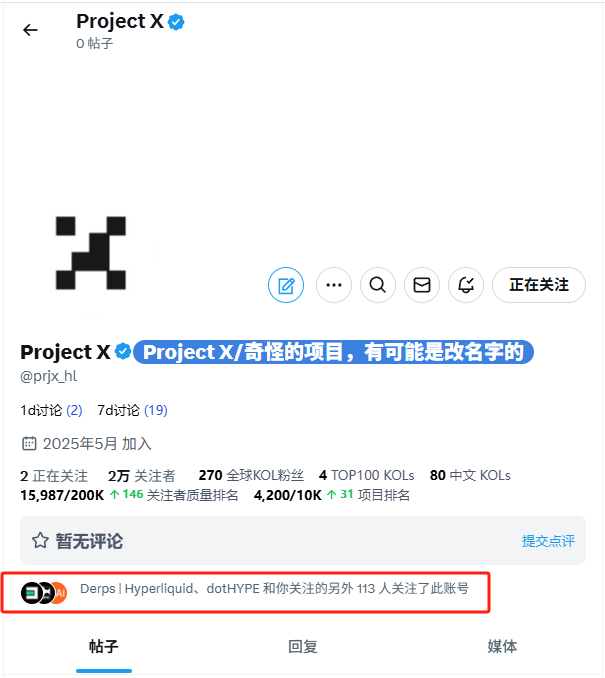605x678 pixels.
Task: View the 2万 关注者 followers list
Action: click(x=141, y=476)
